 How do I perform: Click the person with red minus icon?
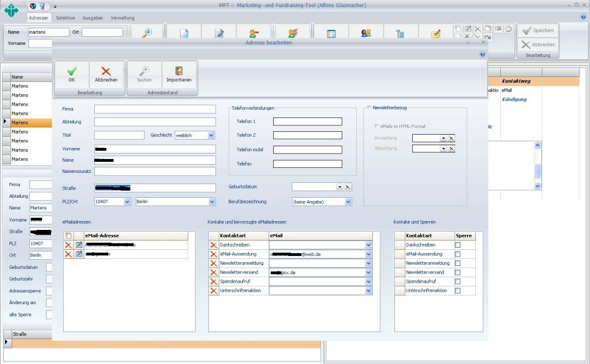254,33
